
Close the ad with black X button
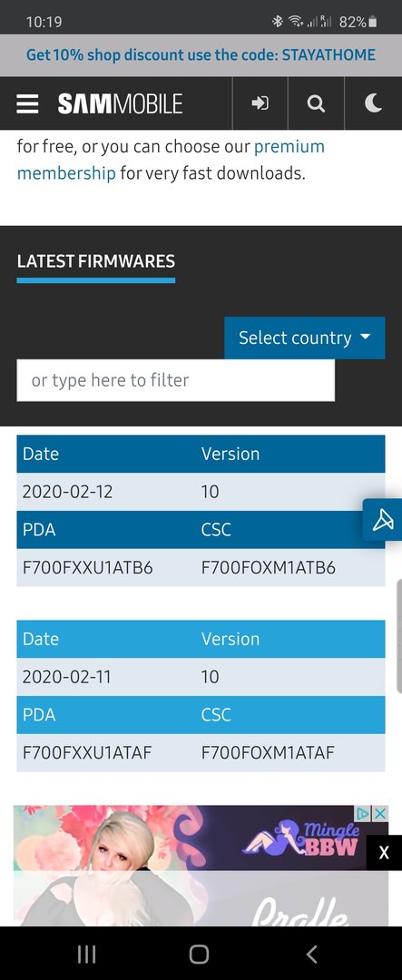pos(384,852)
